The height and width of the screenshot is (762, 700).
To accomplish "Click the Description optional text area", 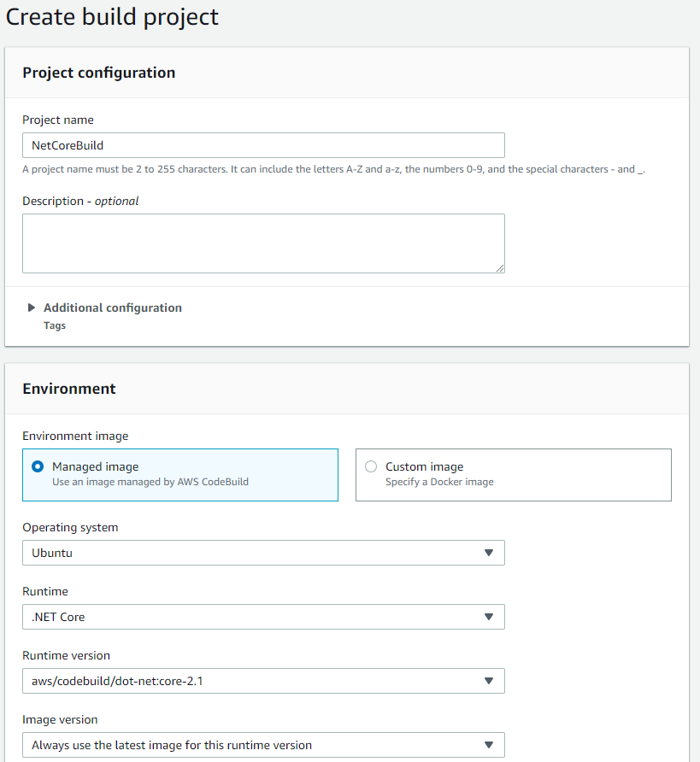I will [262, 243].
